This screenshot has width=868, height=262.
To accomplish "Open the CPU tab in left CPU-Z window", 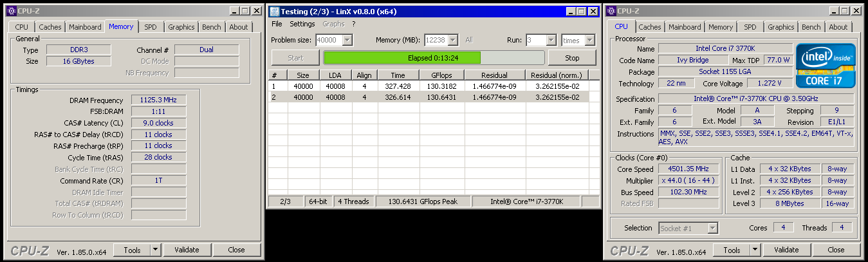I will (21, 27).
